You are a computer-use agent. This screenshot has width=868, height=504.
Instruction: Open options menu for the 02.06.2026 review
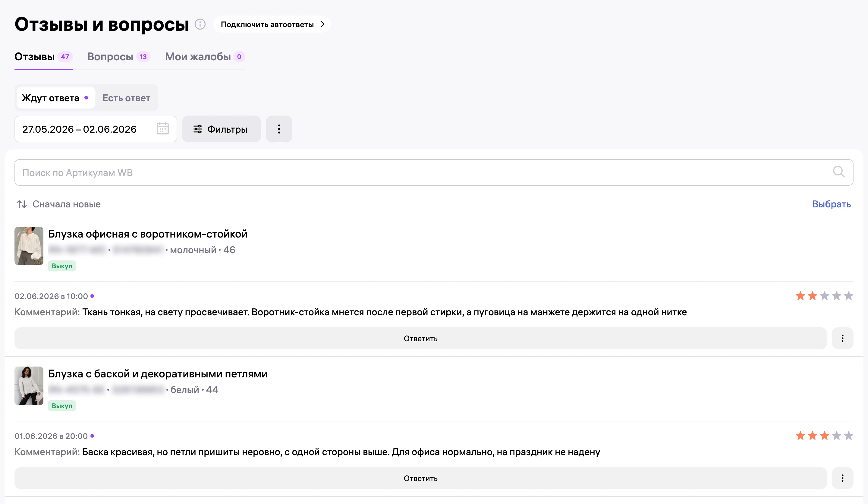[x=842, y=338]
